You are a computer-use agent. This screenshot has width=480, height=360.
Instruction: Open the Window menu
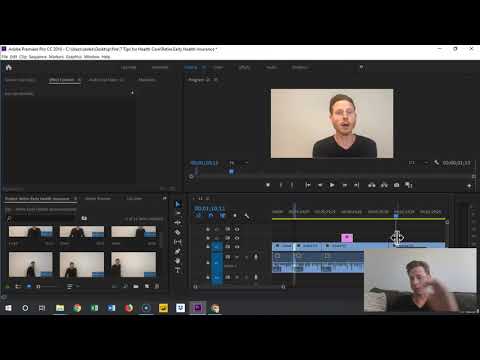92,57
